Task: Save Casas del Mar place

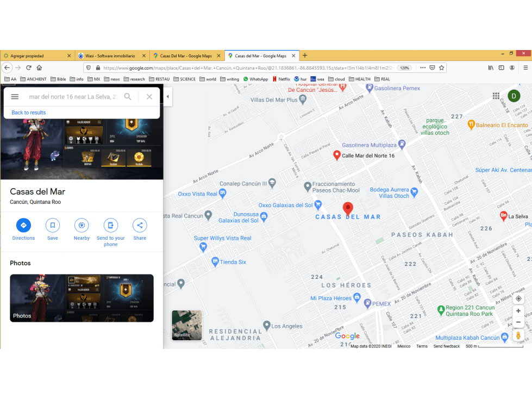Action: coord(53,225)
